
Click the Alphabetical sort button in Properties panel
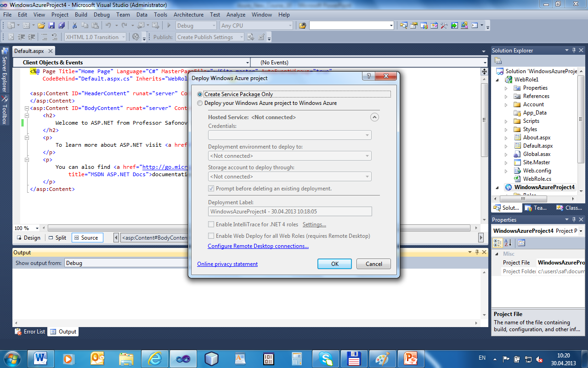pyautogui.click(x=508, y=242)
